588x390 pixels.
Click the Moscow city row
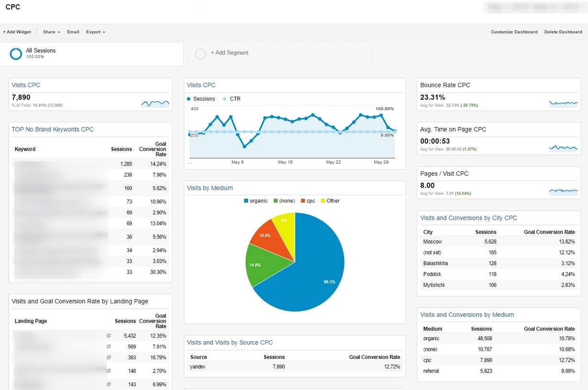(x=499, y=242)
